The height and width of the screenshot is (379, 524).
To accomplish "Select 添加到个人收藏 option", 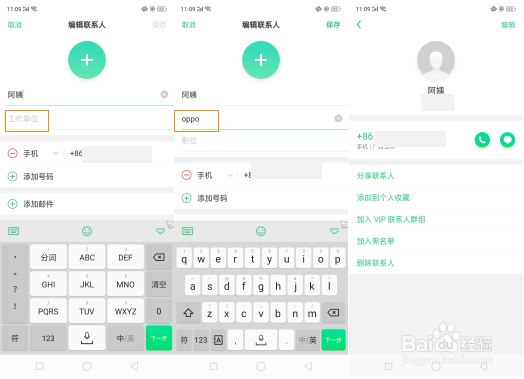I will pos(383,198).
